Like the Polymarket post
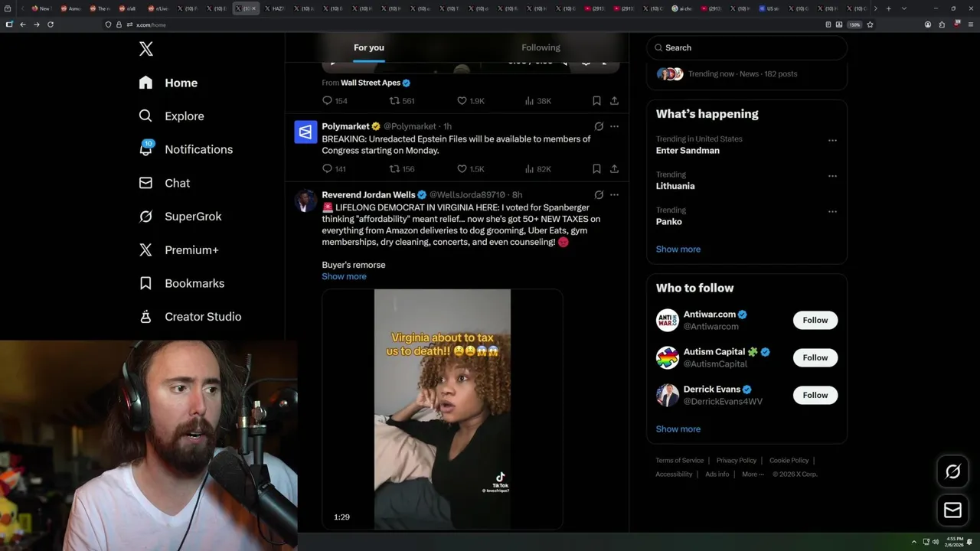Viewport: 980px width, 551px height. point(470,169)
